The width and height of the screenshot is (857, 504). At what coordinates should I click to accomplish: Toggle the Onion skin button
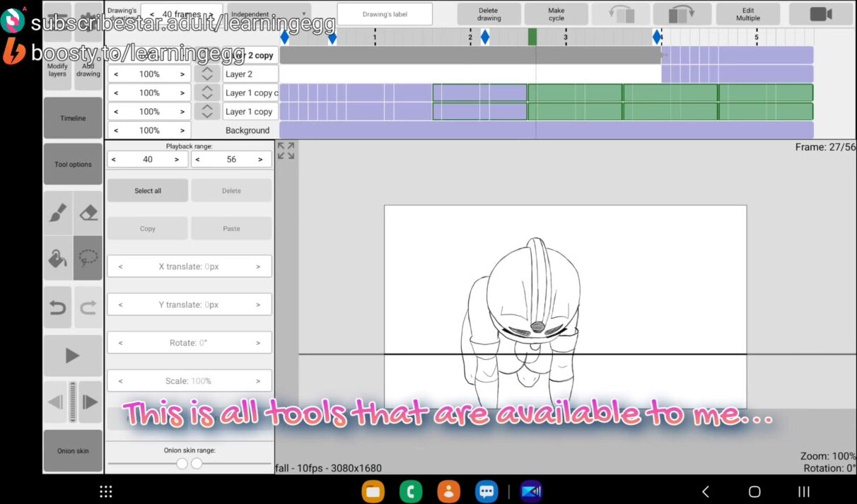pyautogui.click(x=73, y=451)
